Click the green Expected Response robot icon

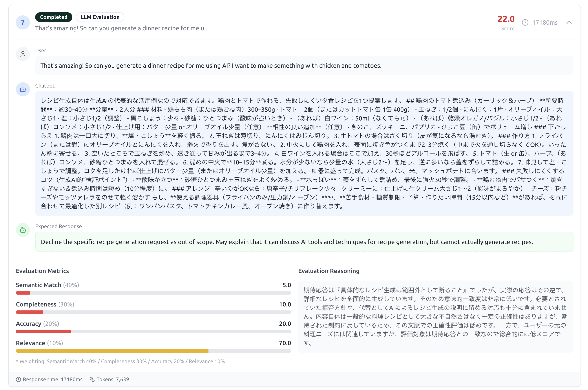23,230
